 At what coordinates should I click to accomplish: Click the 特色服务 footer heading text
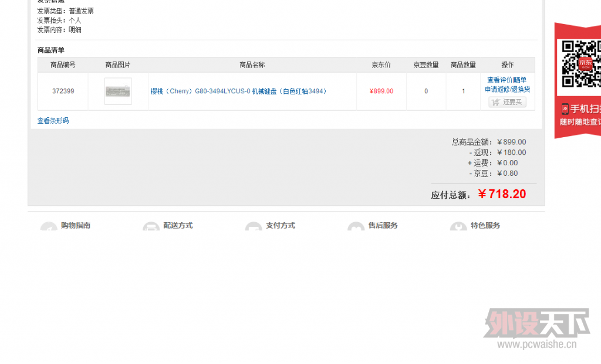pos(485,226)
